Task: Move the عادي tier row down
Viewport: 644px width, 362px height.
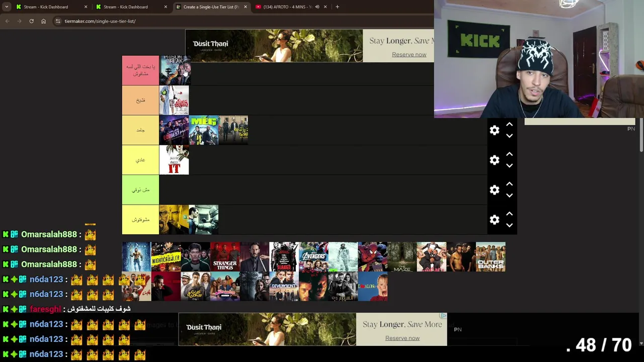Action: (509, 165)
